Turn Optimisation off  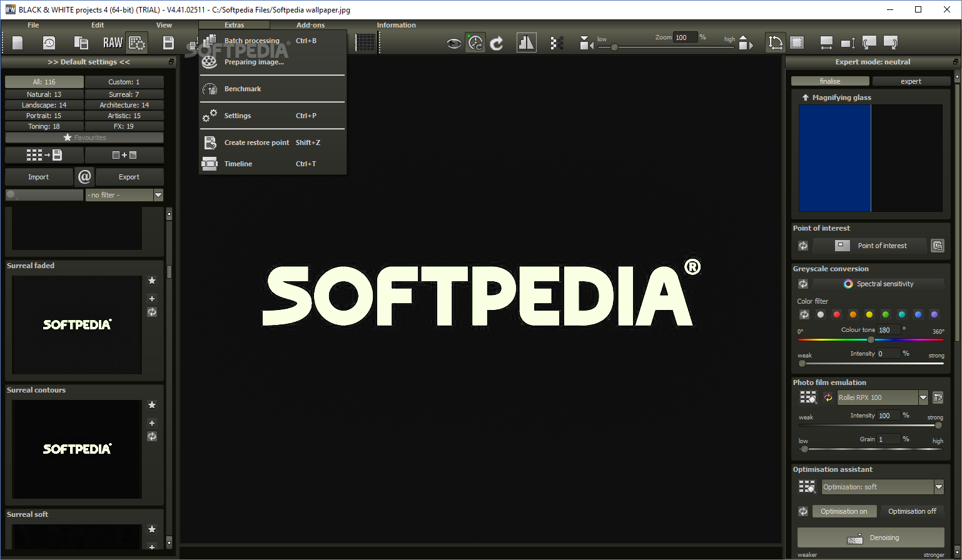pos(912,511)
